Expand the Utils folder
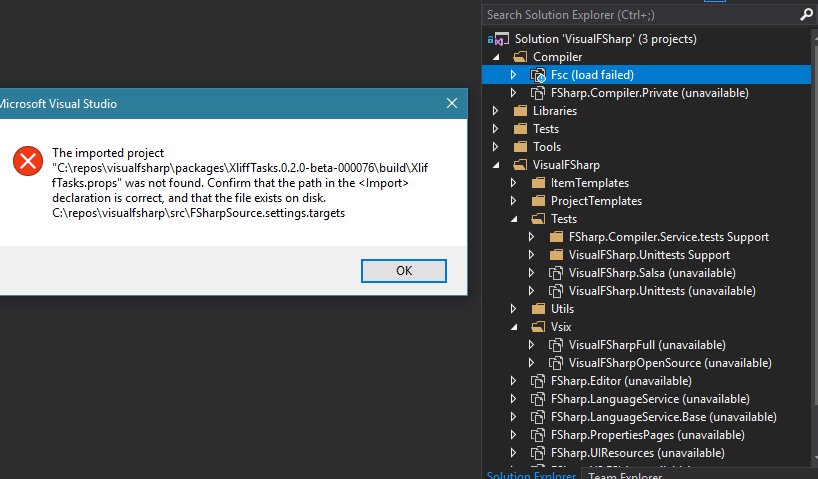818x479 pixels. pos(513,309)
